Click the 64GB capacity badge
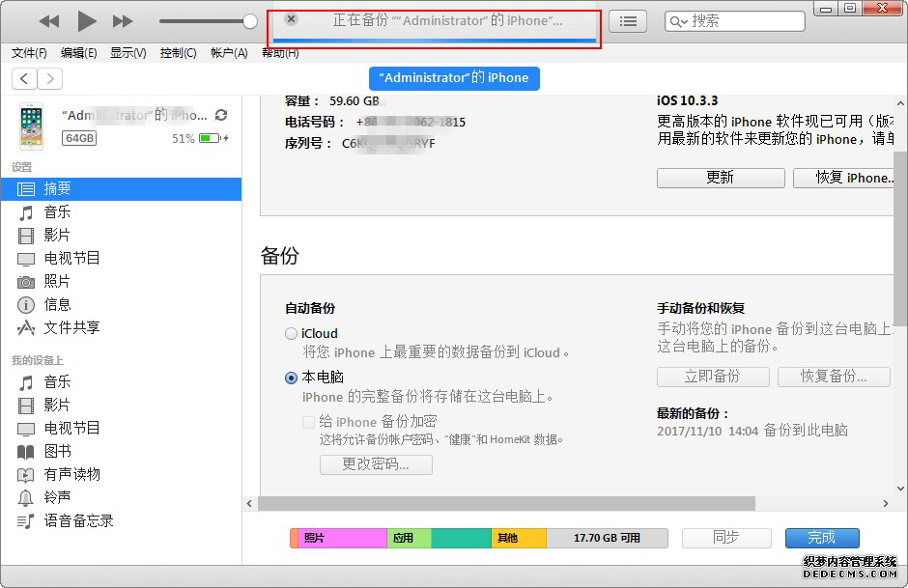The height and width of the screenshot is (588, 908). tap(79, 138)
